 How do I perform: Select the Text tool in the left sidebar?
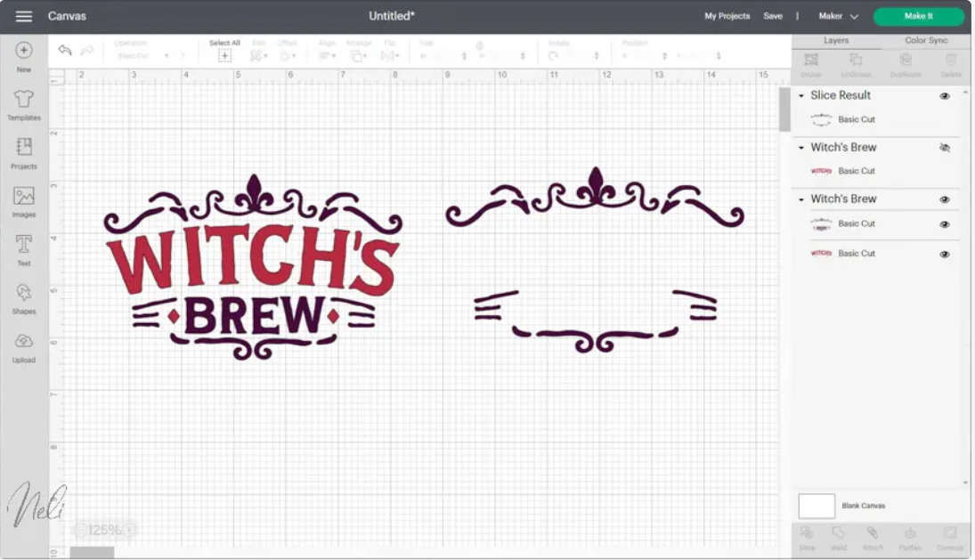click(24, 245)
